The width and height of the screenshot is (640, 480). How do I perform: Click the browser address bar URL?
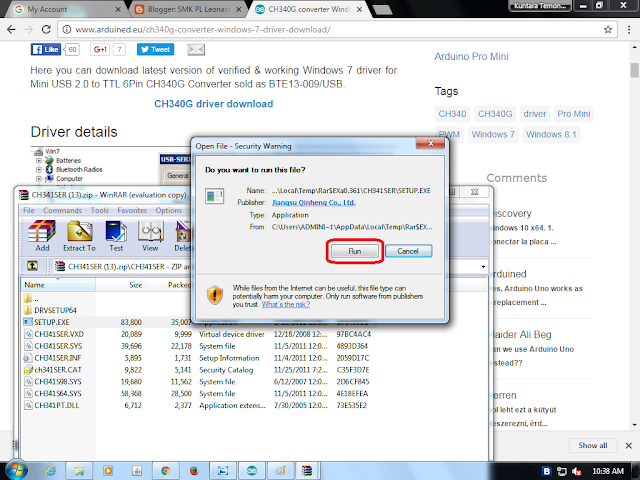[203, 29]
